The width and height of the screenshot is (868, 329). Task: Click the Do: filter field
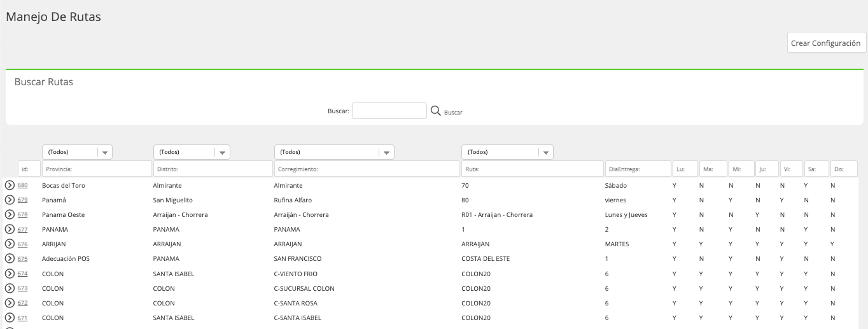[x=844, y=169]
